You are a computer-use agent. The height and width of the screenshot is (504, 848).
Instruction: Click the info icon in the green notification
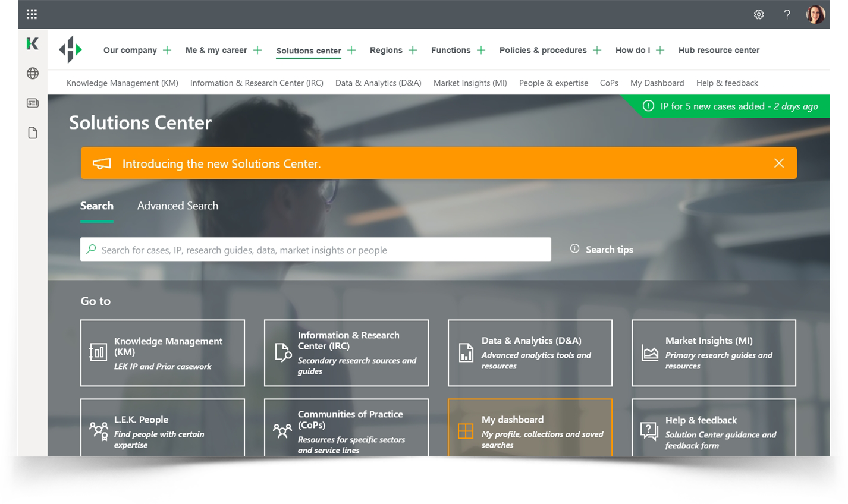[648, 106]
